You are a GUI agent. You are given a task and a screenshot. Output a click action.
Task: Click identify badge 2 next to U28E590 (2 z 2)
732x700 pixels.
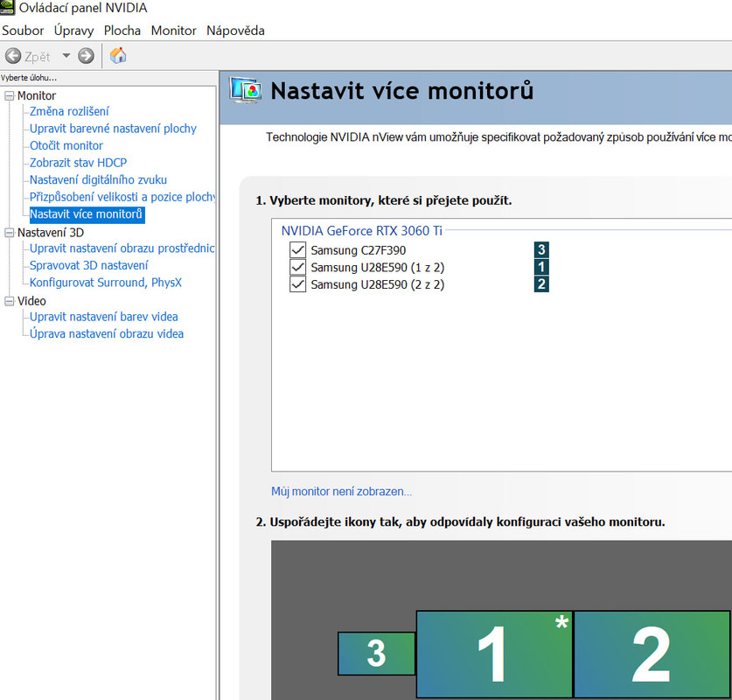coord(541,284)
